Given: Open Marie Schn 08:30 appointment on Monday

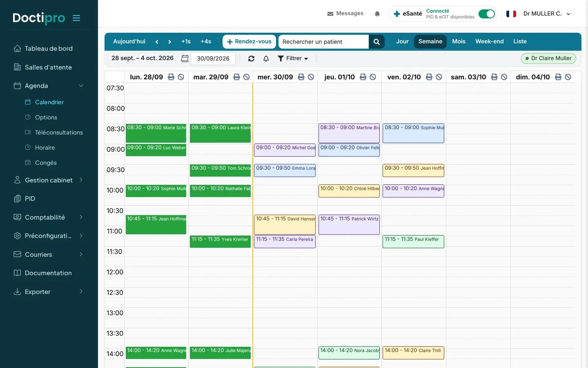Looking at the screenshot, I should click(x=156, y=133).
